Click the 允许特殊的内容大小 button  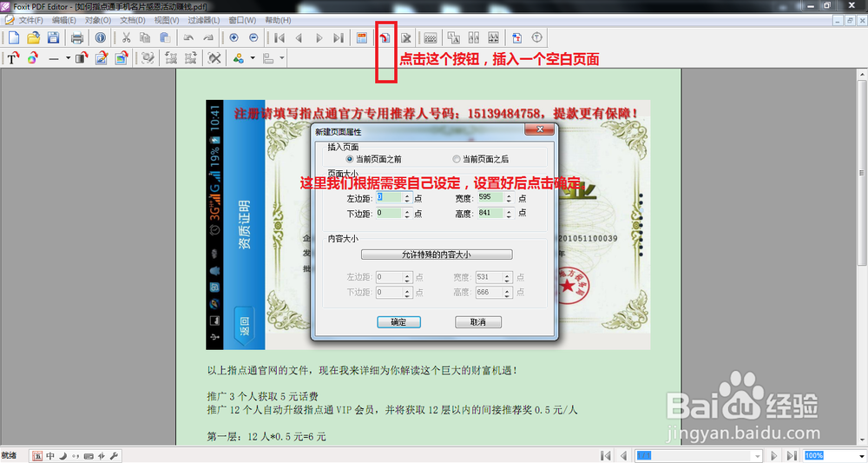(437, 255)
